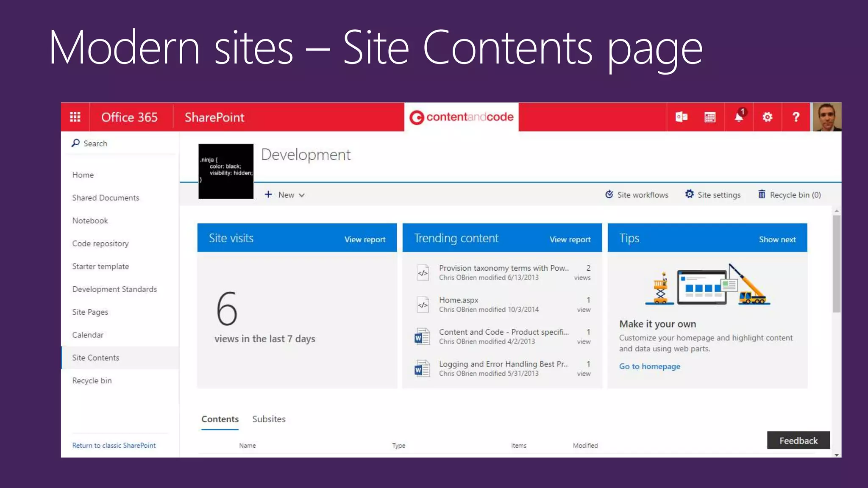The width and height of the screenshot is (868, 488).
Task: Open Site workflows
Action: (x=637, y=195)
